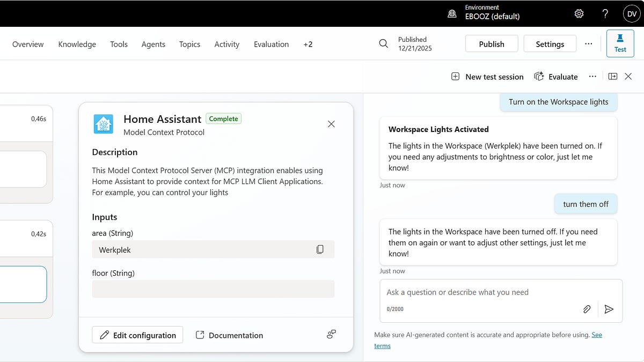Click the Edit configuration pencil icon

pos(105,335)
